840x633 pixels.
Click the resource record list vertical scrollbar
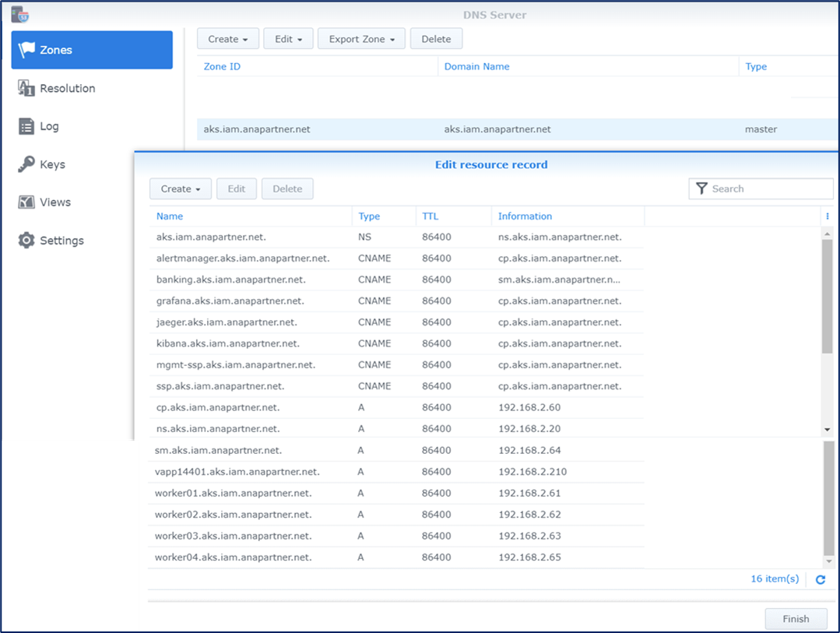pos(828,296)
